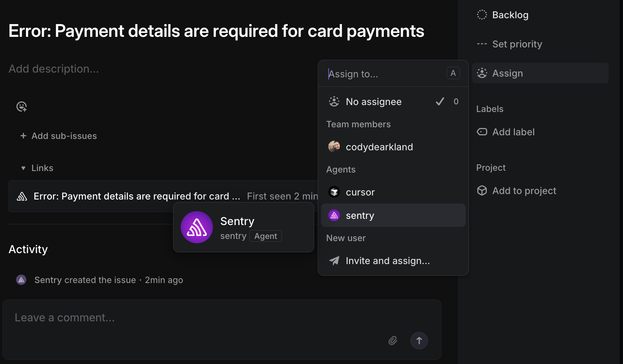The width and height of the screenshot is (623, 364).
Task: Click the Add to project cube icon
Action: tap(482, 190)
